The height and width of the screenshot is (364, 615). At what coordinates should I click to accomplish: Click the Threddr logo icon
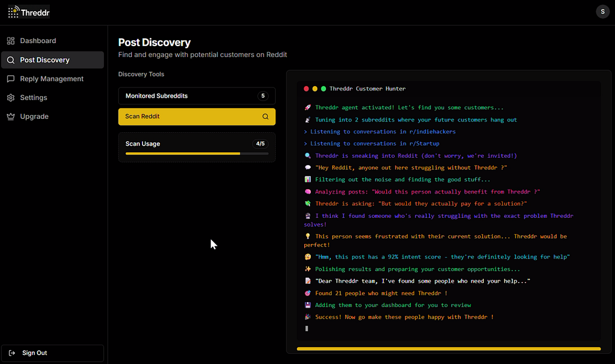pyautogui.click(x=13, y=12)
